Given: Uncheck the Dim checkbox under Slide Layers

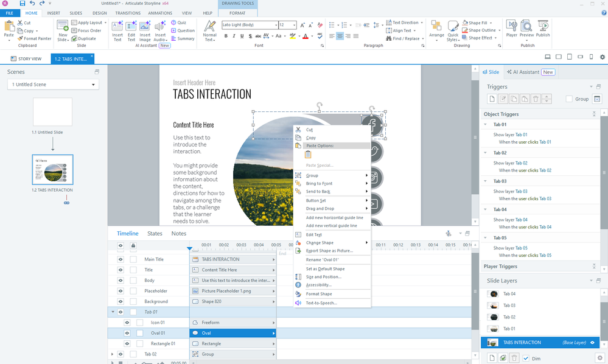Looking at the screenshot, I should click(526, 358).
